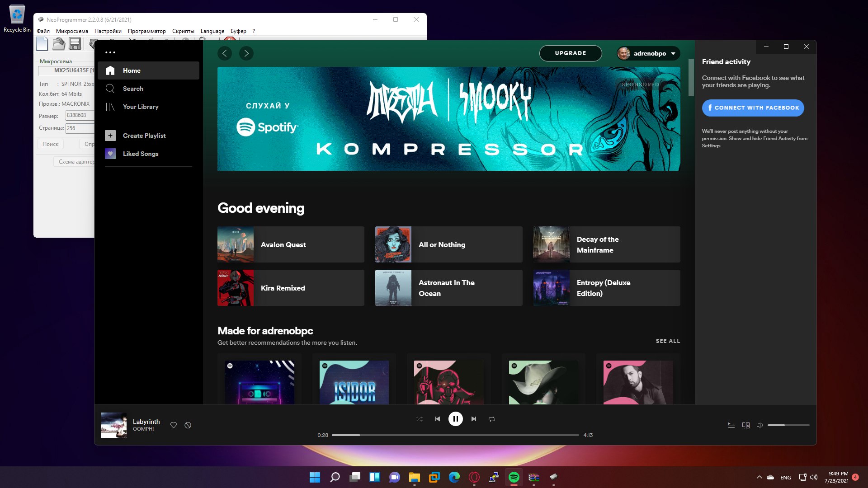Skip to previous track
This screenshot has height=488, width=868.
coord(438,419)
